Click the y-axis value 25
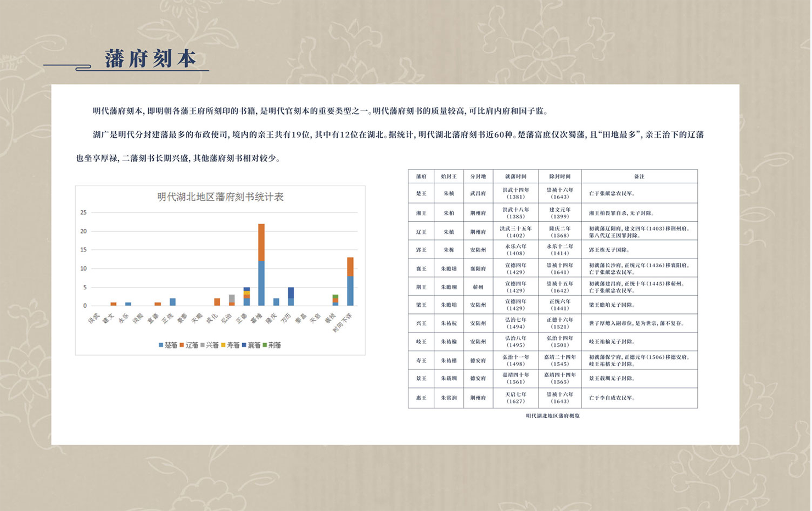 pos(83,212)
